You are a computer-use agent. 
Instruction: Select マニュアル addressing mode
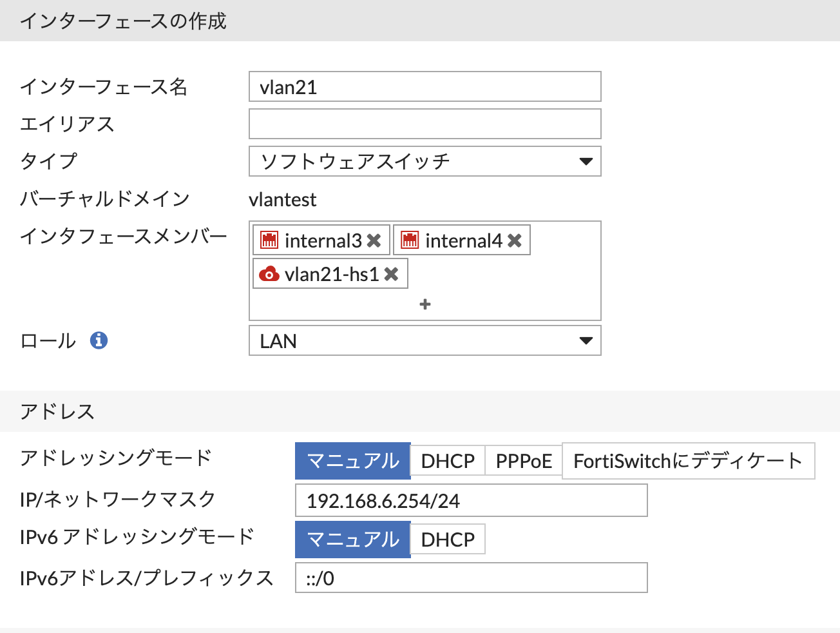(352, 461)
